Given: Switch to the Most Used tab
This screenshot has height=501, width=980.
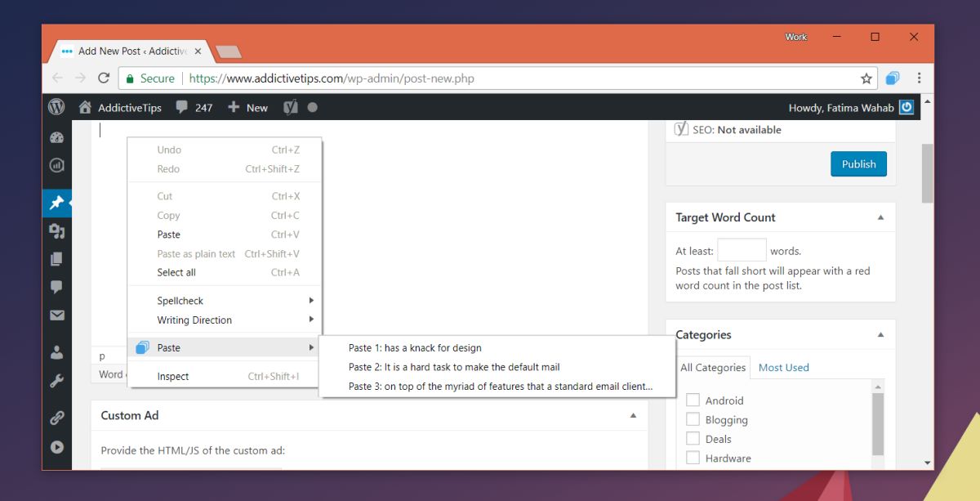Looking at the screenshot, I should pyautogui.click(x=783, y=368).
